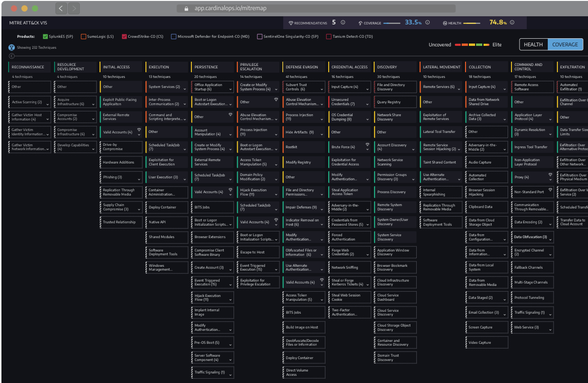This screenshot has height=383, width=588.
Task: Click the diamond icon on Persistence Valid Accounts
Action: [231, 190]
